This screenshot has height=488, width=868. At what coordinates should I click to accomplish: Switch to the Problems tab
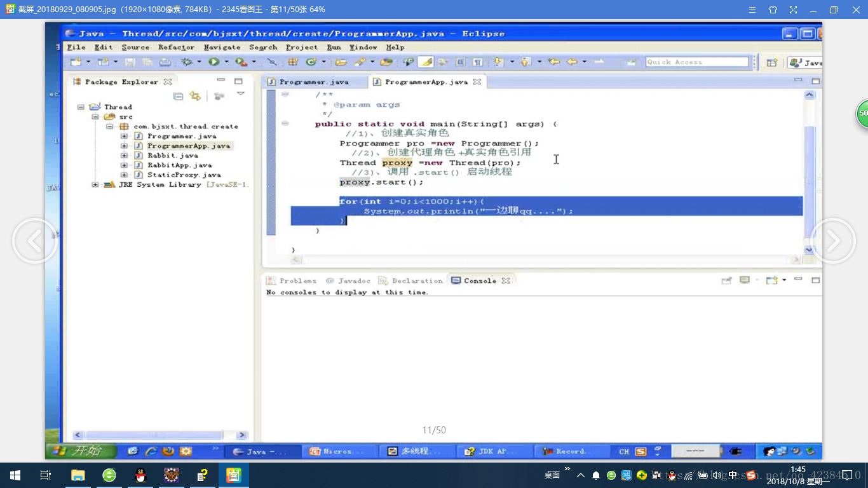pyautogui.click(x=291, y=281)
